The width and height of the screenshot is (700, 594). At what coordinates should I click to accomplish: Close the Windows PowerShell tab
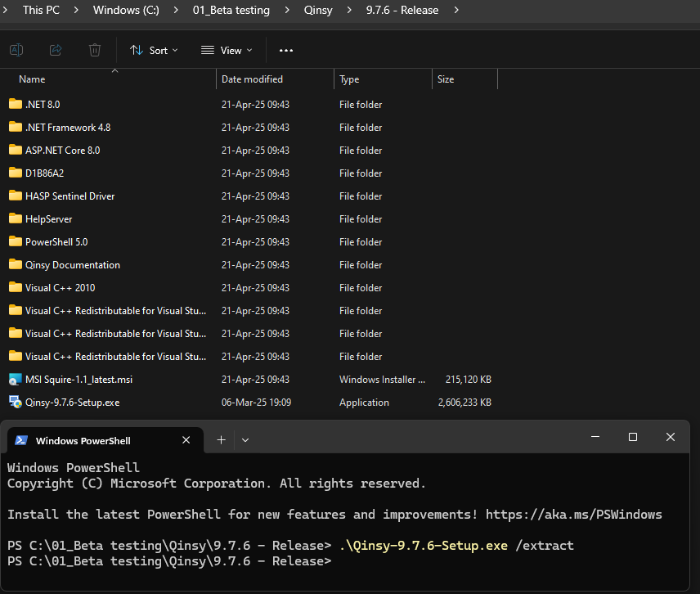(x=186, y=440)
